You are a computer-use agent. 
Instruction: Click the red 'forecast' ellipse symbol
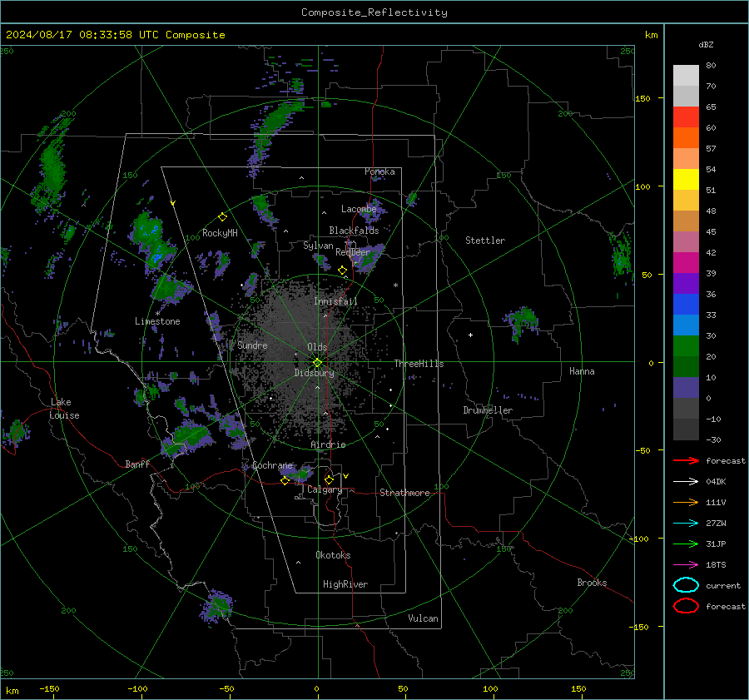686,606
